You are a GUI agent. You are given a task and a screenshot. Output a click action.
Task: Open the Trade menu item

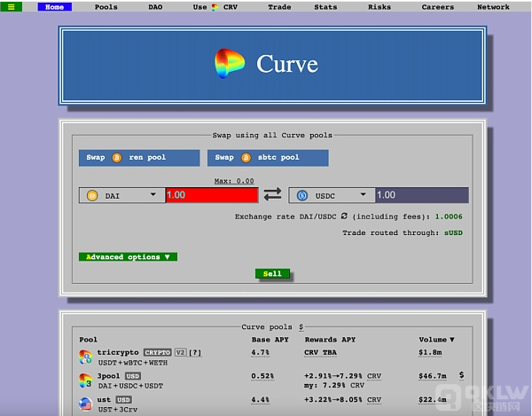tap(279, 7)
